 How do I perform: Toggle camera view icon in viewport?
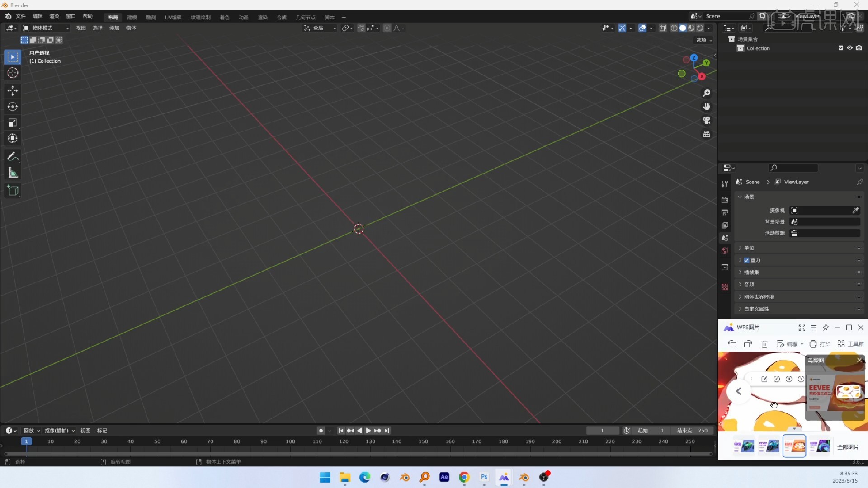[707, 120]
